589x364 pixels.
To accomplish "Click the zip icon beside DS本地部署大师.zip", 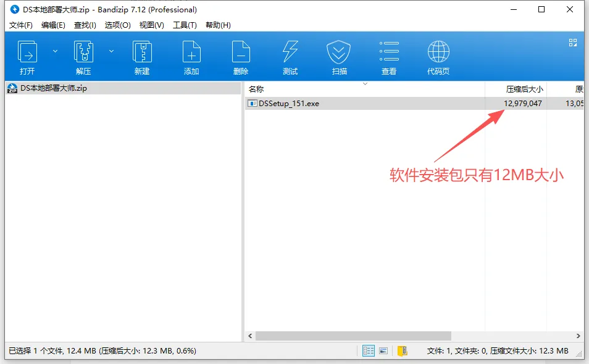I will tap(12, 88).
